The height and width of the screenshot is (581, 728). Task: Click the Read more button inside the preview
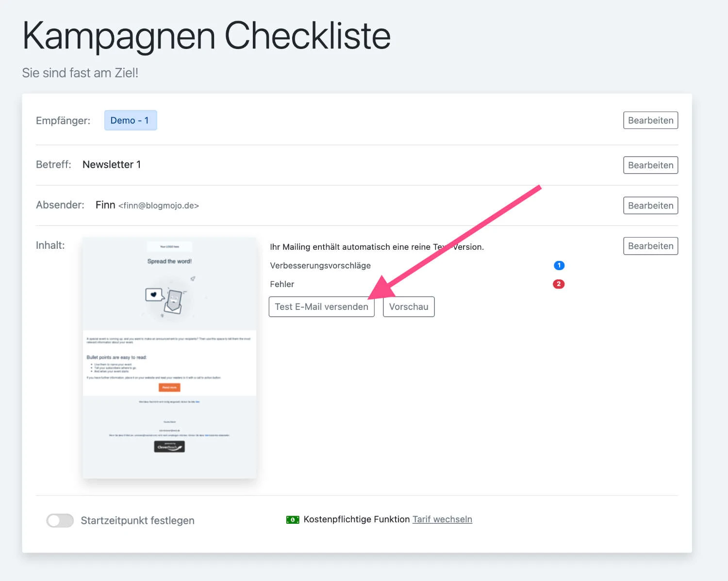(169, 387)
